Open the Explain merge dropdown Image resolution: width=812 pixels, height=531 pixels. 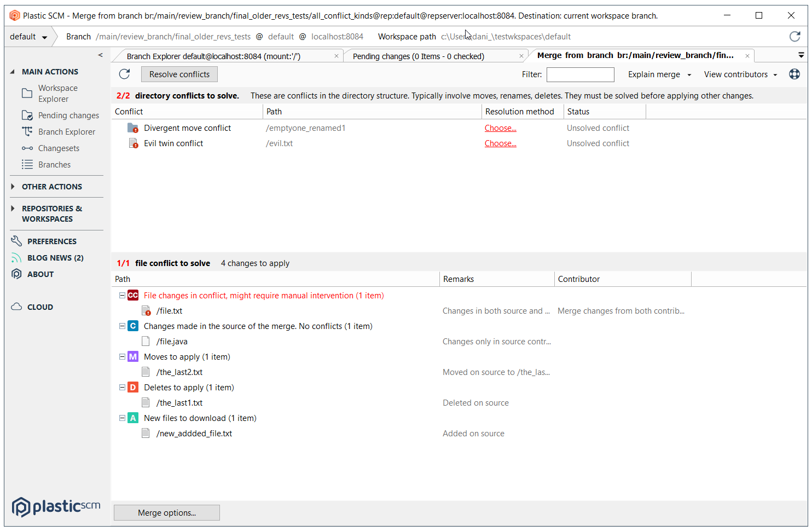658,74
